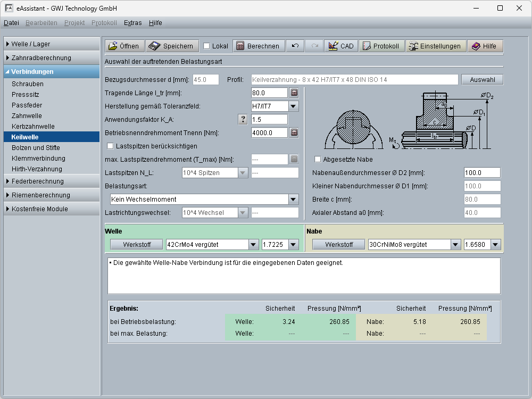Check Lastspitzen berücksichtigen

click(111, 146)
